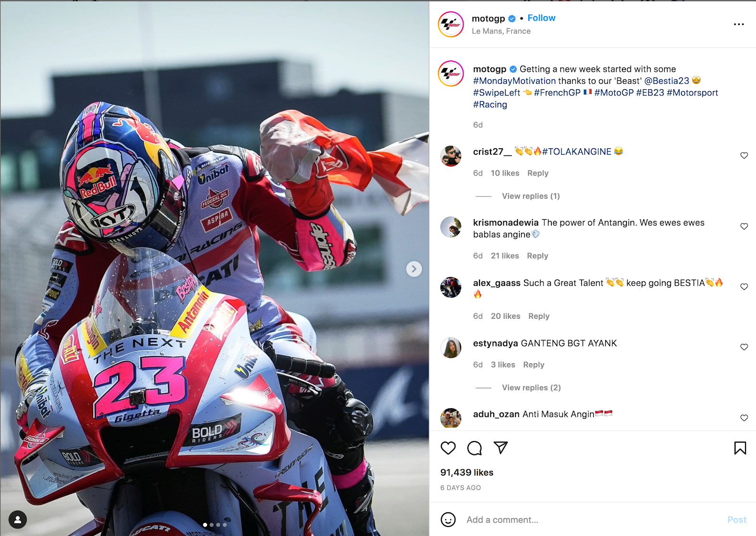756x536 pixels.
Task: Open the Le Mans, France location
Action: 501,31
